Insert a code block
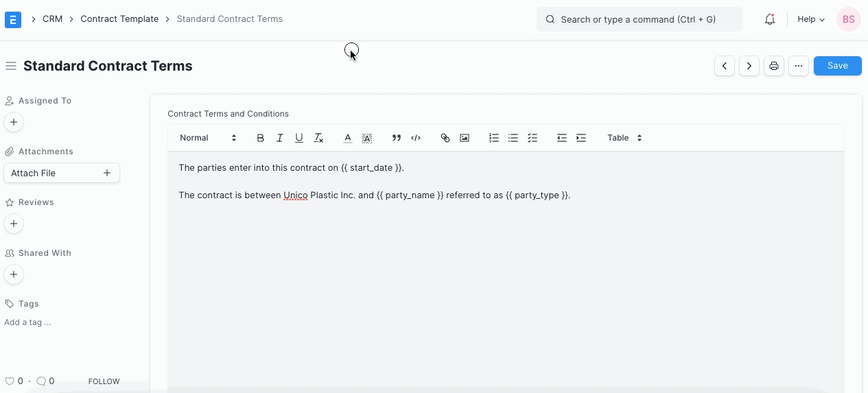 coord(416,138)
